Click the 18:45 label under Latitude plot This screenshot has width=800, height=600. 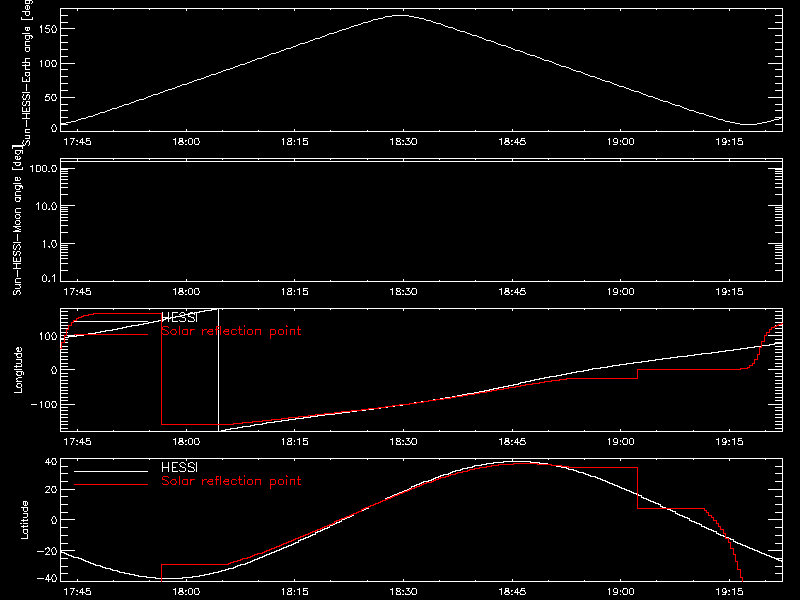click(512, 592)
